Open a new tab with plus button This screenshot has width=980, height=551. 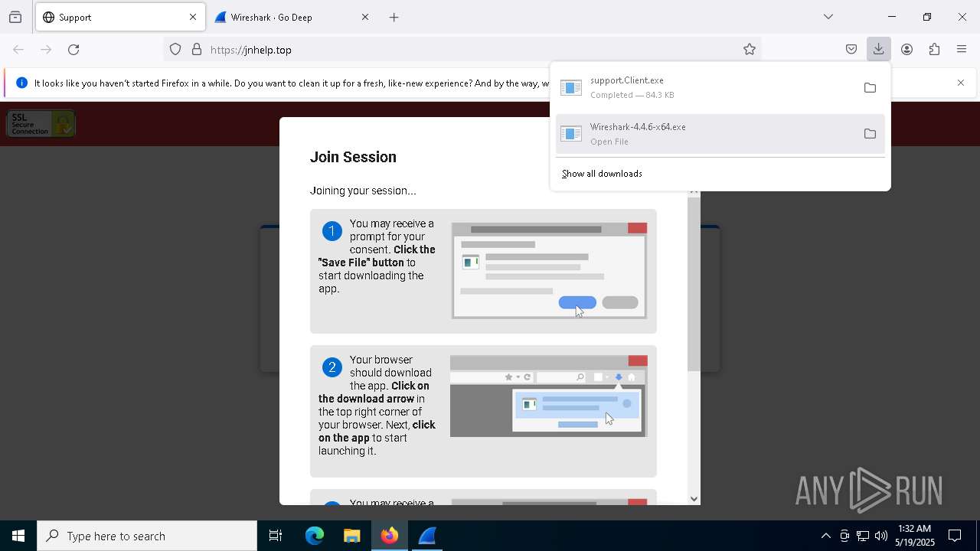[394, 17]
